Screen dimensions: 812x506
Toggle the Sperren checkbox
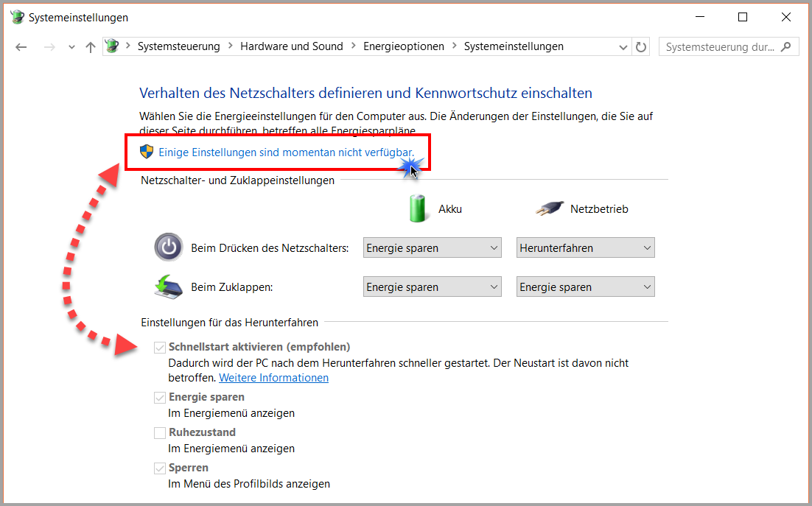(x=160, y=467)
